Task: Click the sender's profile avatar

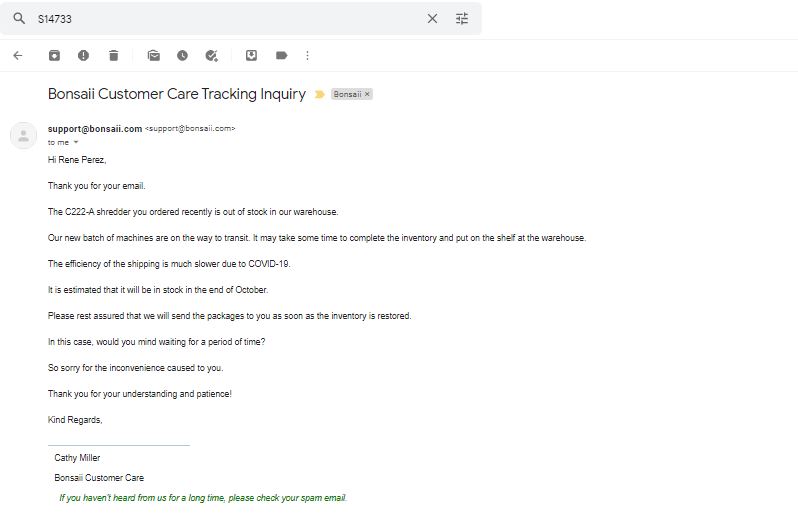Action: coord(23,135)
